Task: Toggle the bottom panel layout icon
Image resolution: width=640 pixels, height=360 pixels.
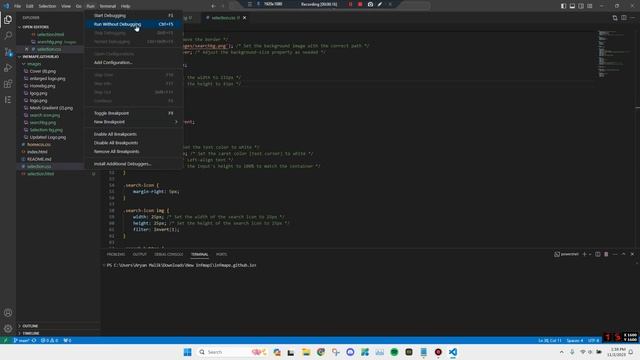Action: [x=572, y=6]
